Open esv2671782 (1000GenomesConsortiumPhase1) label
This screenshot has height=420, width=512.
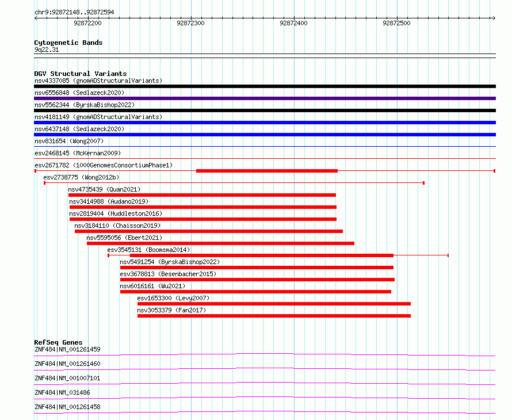coord(104,165)
